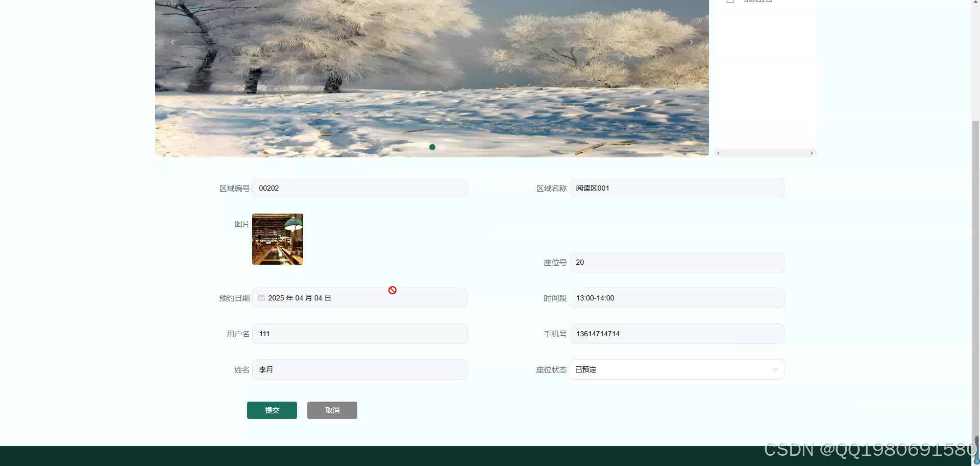Select the green carousel pagination dot
This screenshot has height=466, width=980.
pyautogui.click(x=432, y=147)
